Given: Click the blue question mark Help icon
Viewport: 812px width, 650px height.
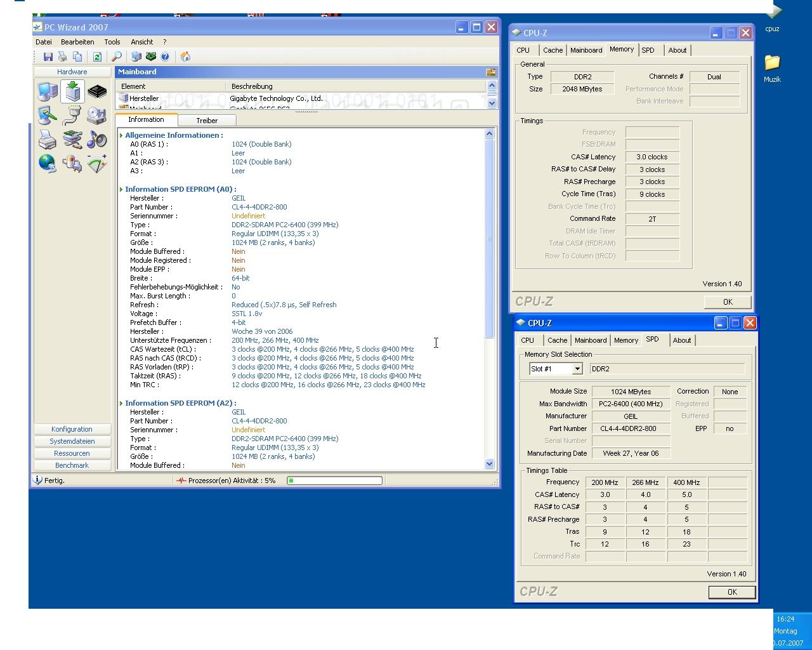Looking at the screenshot, I should [x=166, y=57].
